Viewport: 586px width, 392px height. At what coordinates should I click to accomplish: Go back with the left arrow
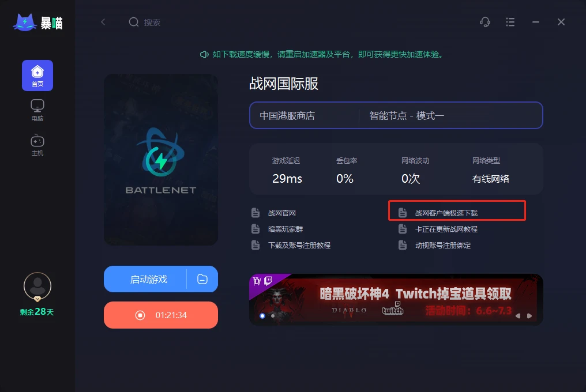(x=103, y=22)
